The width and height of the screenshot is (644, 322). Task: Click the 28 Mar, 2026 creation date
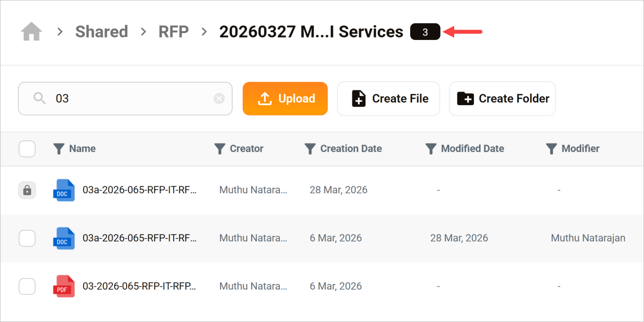tap(338, 190)
